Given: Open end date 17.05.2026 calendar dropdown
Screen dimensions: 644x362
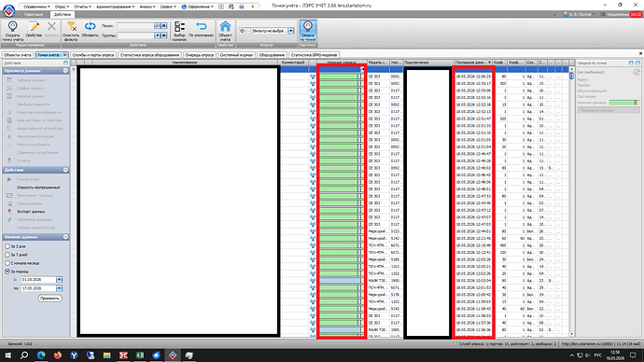Looking at the screenshot, I should pos(59,288).
